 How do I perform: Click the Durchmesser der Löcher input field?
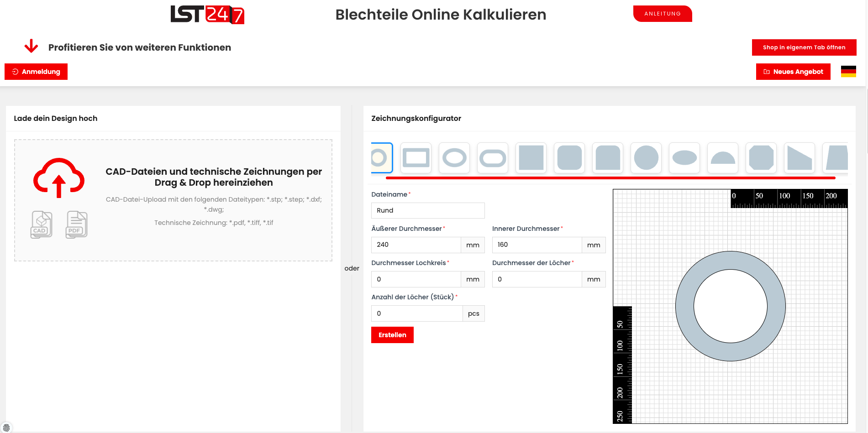537,279
